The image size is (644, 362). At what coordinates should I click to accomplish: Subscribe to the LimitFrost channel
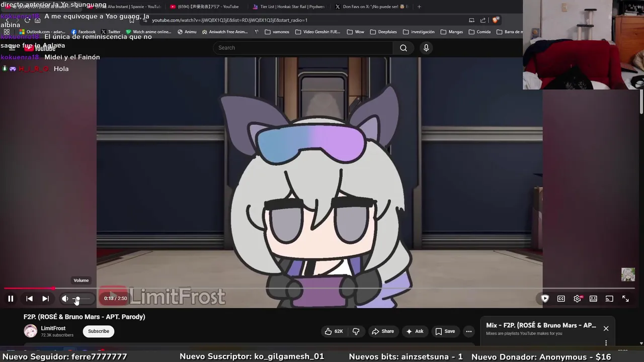click(99, 331)
